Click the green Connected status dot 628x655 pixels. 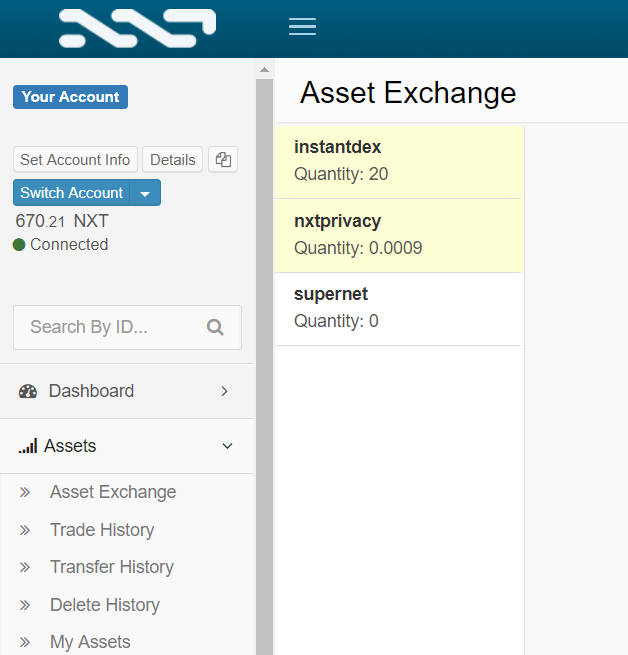(x=19, y=244)
